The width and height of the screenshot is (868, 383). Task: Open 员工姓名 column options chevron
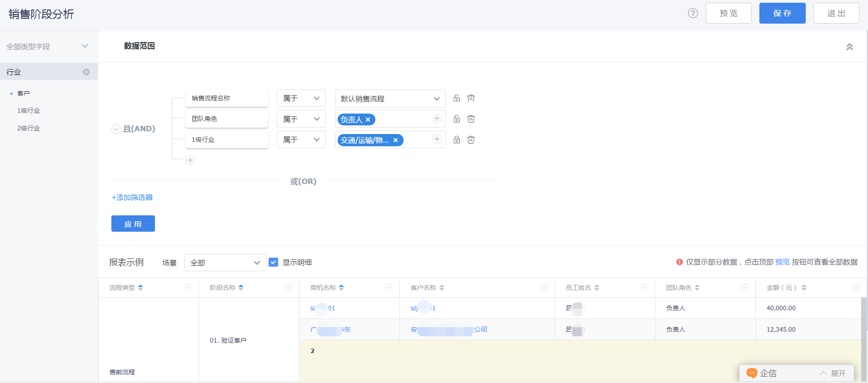click(645, 287)
